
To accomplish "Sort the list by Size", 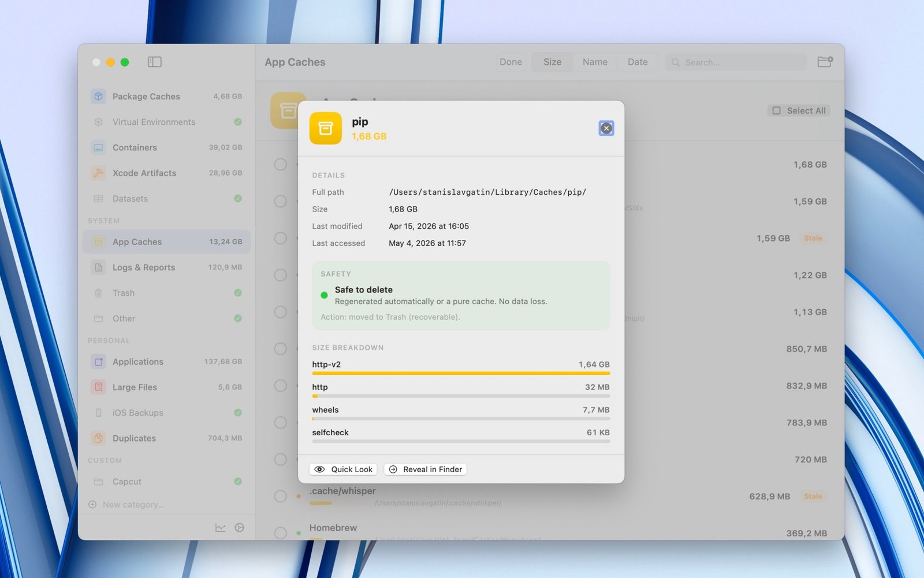I will 552,62.
